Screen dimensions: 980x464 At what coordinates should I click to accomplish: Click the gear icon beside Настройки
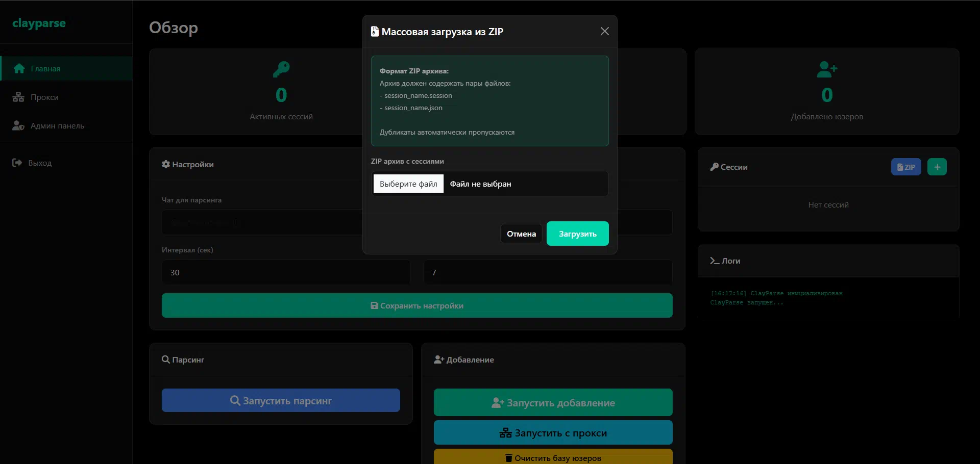(x=166, y=164)
